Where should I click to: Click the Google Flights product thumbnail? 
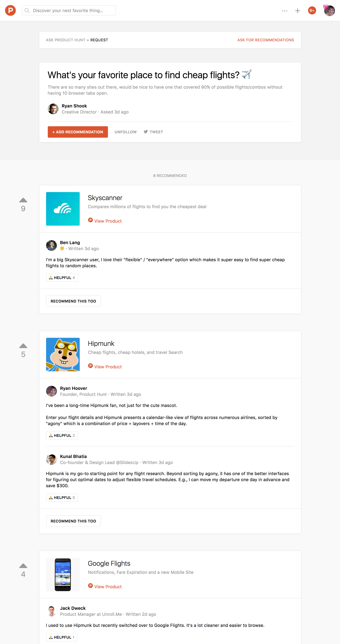(x=63, y=574)
